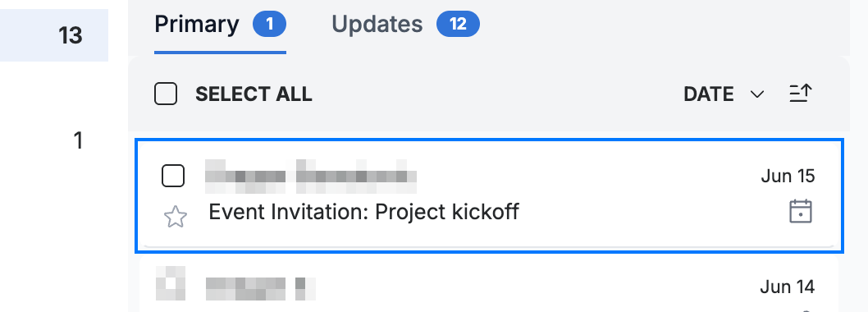
Task: Click the Jun 15 date on the first email
Action: click(x=788, y=177)
